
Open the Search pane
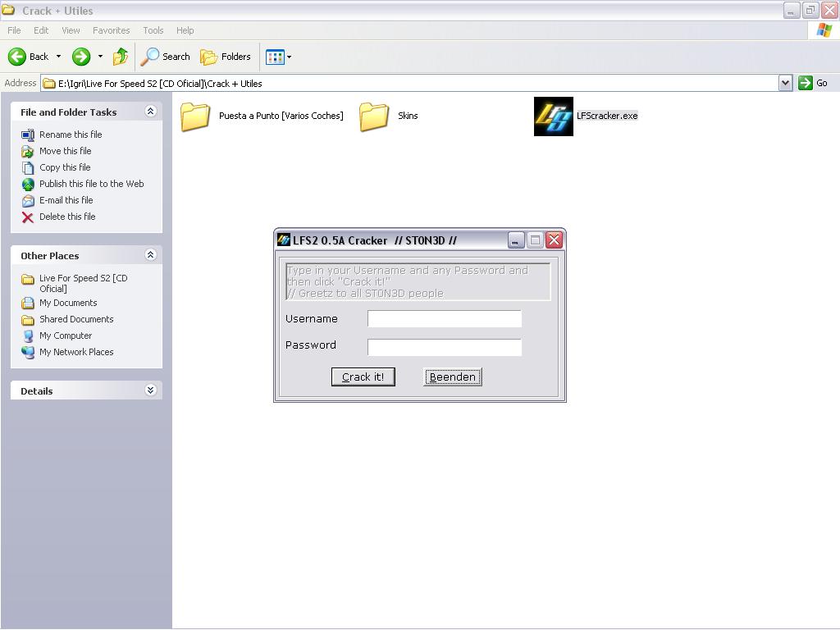tap(165, 57)
